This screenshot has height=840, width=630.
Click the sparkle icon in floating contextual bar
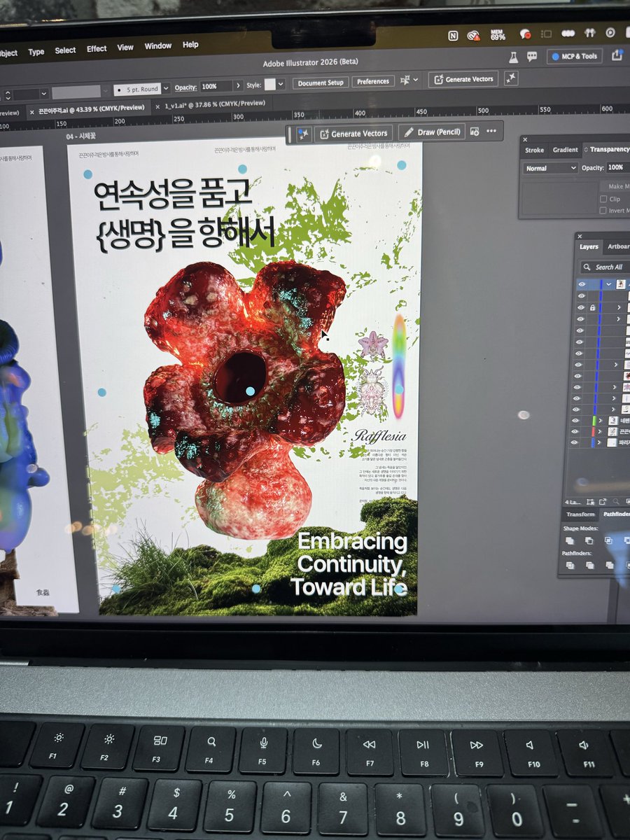[x=303, y=133]
